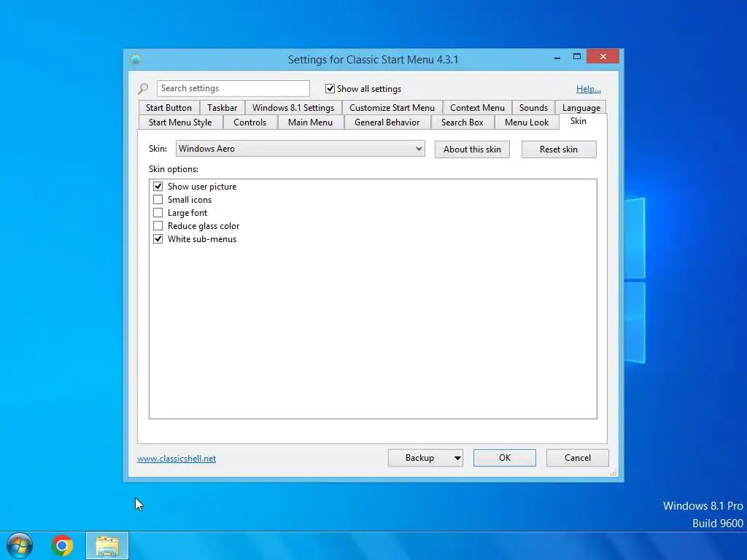747x560 pixels.
Task: Open the Help link
Action: (589, 88)
